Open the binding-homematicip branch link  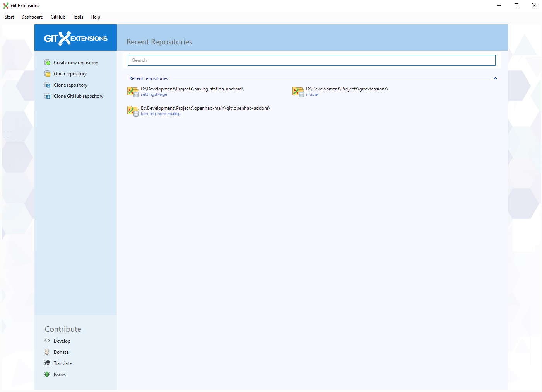coord(161,113)
